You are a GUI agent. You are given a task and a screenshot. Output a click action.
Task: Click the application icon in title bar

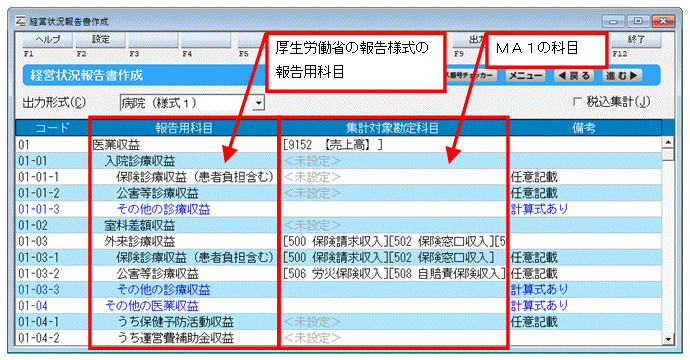20,21
